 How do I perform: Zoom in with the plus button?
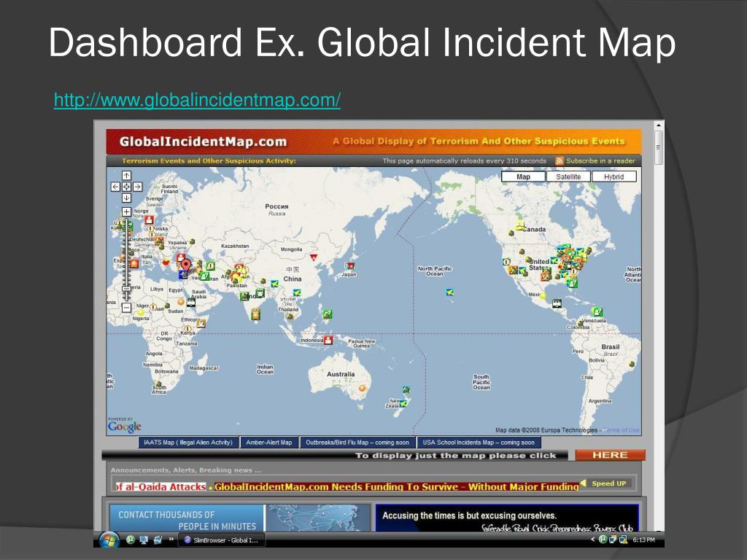(126, 211)
